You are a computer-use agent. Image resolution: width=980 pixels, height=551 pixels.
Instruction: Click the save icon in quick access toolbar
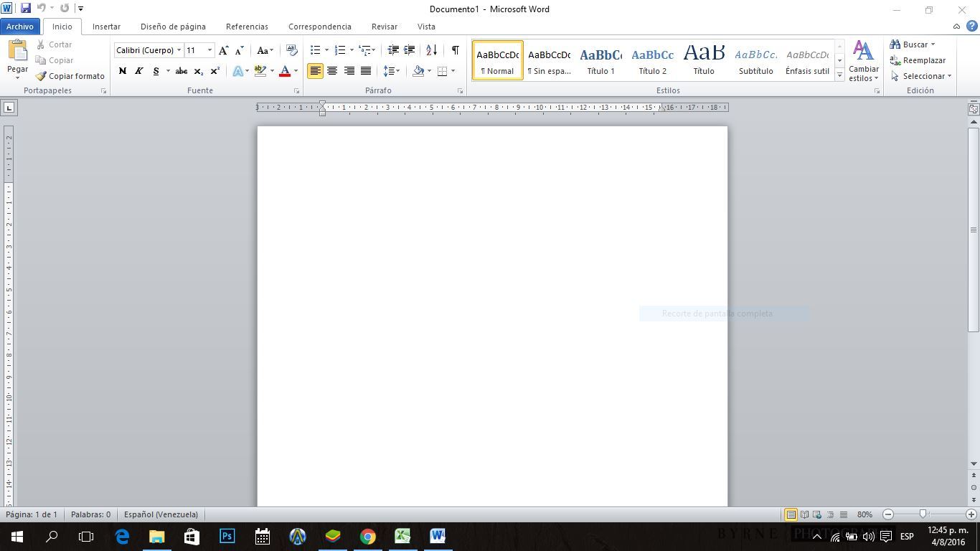click(x=25, y=9)
